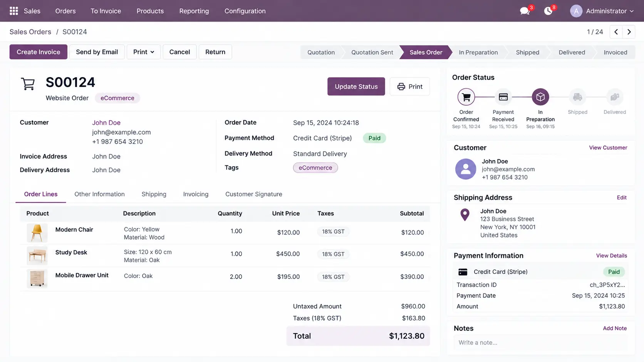Click View Details in Payment Information

(611, 256)
